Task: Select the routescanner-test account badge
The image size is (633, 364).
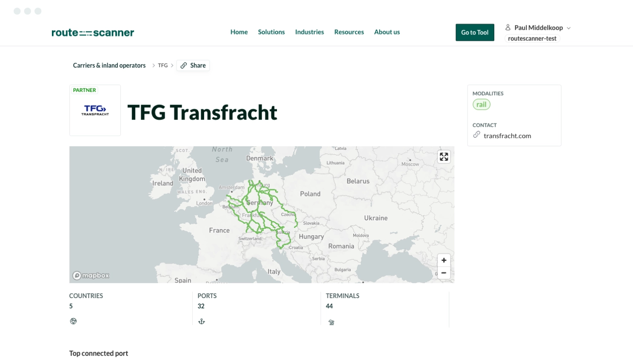Action: pyautogui.click(x=532, y=38)
